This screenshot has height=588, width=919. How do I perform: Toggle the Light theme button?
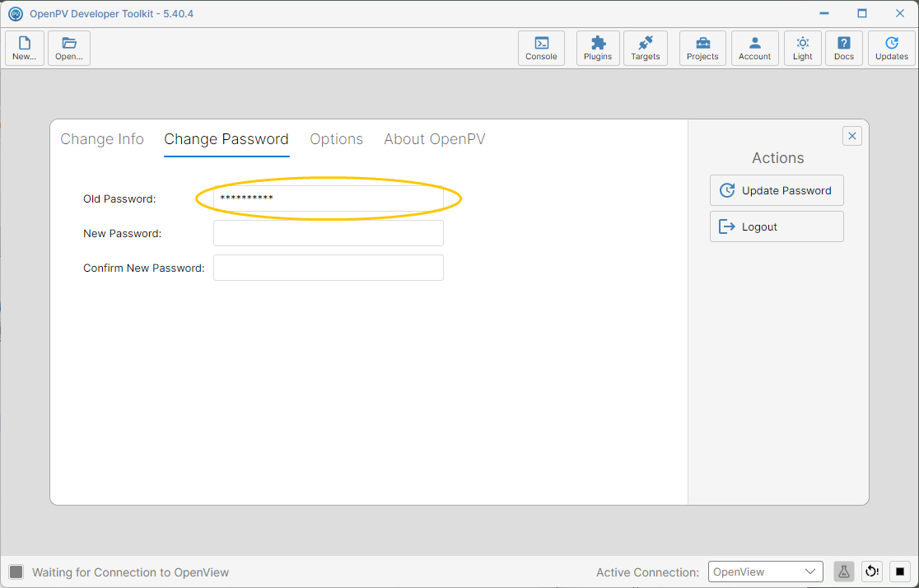pos(802,48)
